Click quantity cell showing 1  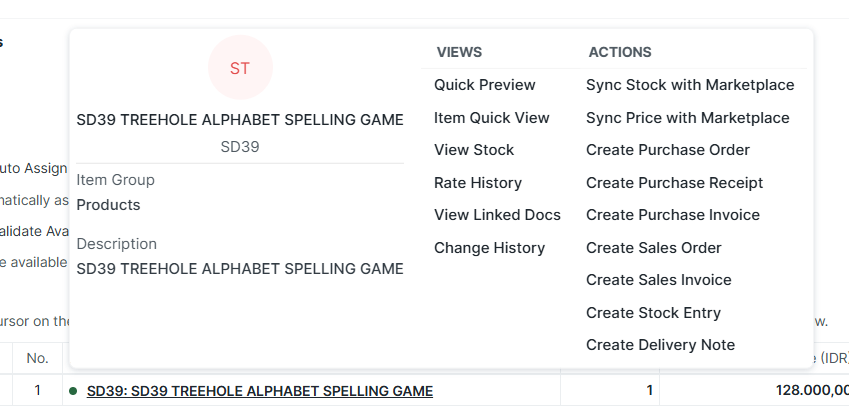pyautogui.click(x=610, y=391)
